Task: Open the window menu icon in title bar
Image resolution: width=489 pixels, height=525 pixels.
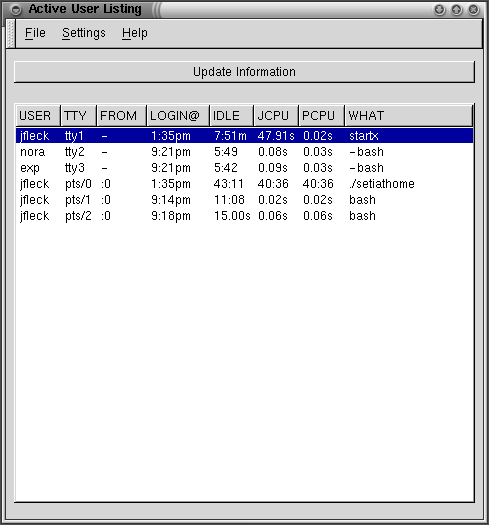Action: pyautogui.click(x=16, y=10)
